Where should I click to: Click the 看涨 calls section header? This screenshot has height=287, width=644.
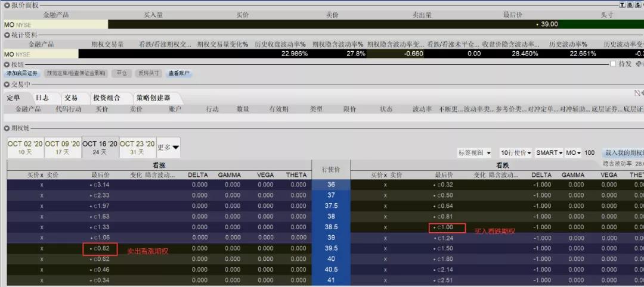tap(159, 165)
